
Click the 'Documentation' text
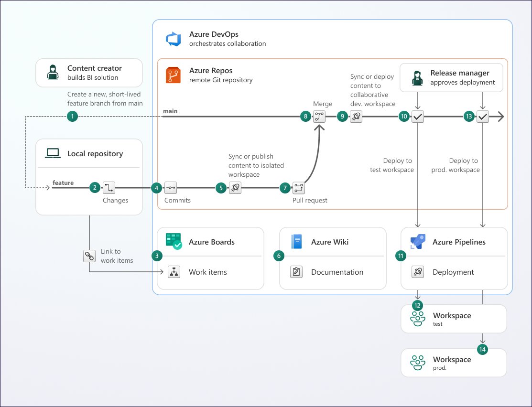coord(337,272)
